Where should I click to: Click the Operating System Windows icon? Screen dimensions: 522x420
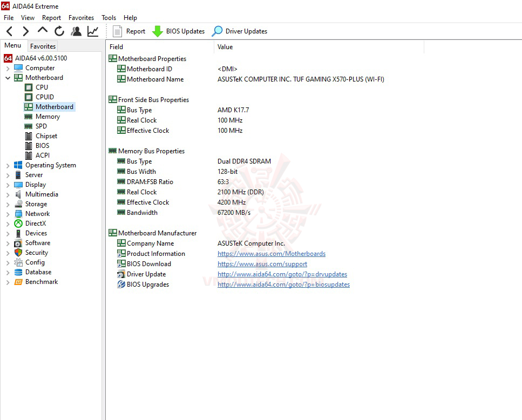point(18,165)
